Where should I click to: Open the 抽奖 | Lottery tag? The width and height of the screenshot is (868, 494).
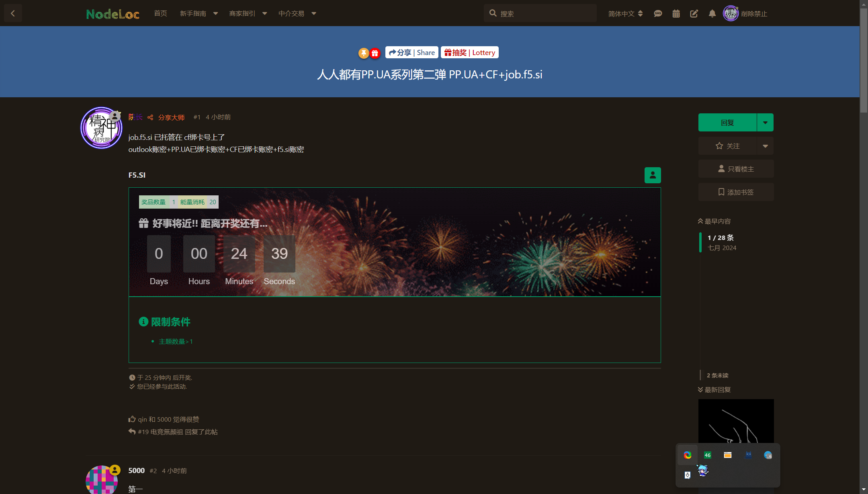tap(470, 52)
